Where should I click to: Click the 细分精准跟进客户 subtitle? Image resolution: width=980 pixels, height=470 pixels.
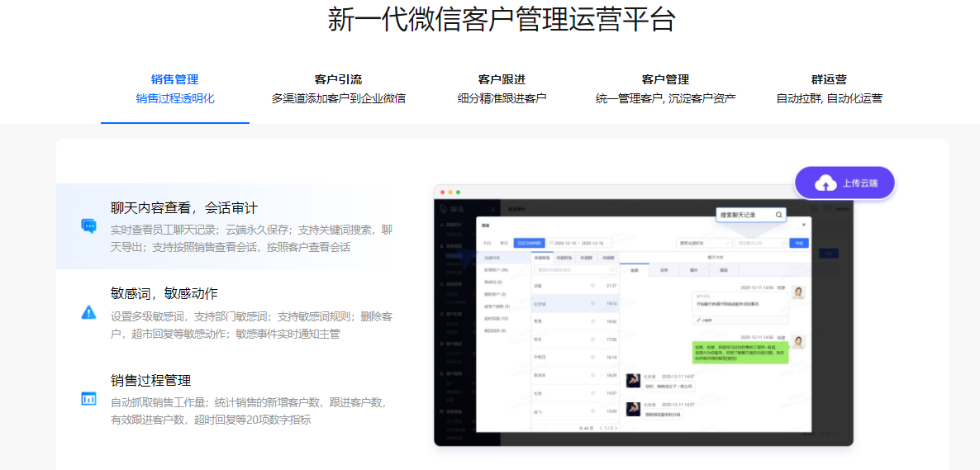click(x=502, y=98)
